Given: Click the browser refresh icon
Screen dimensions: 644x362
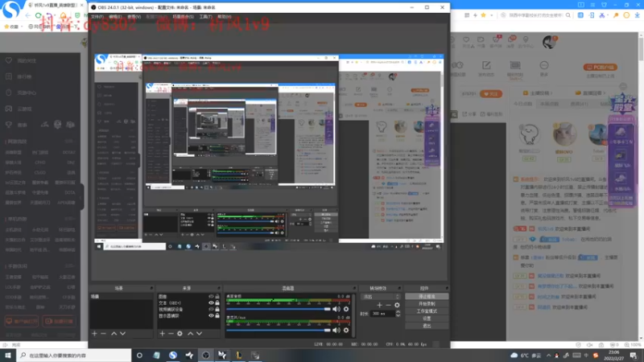Looking at the screenshot, I should (x=38, y=15).
